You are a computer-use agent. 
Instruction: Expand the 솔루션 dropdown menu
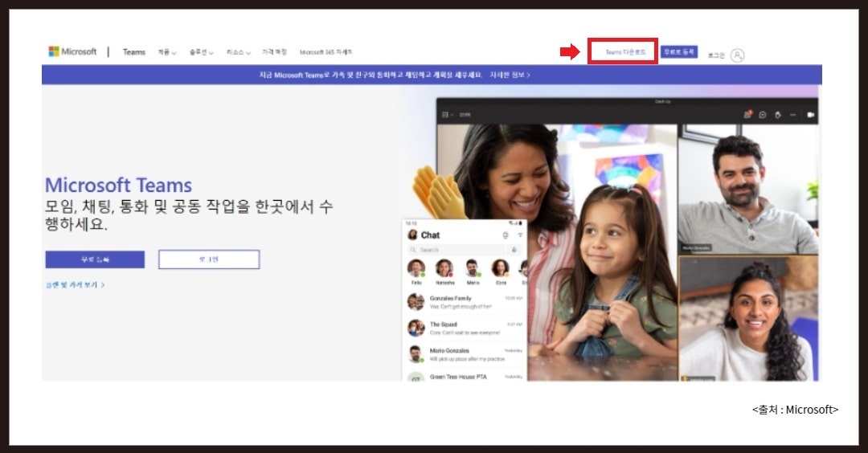(x=201, y=52)
